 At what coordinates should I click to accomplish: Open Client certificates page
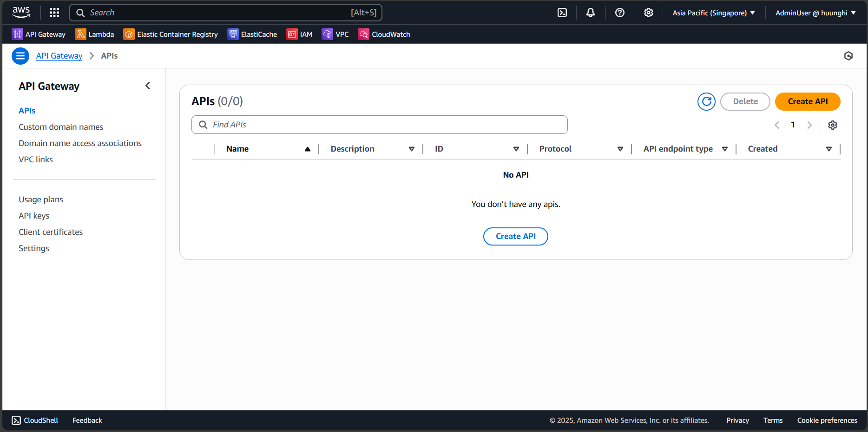pyautogui.click(x=51, y=232)
